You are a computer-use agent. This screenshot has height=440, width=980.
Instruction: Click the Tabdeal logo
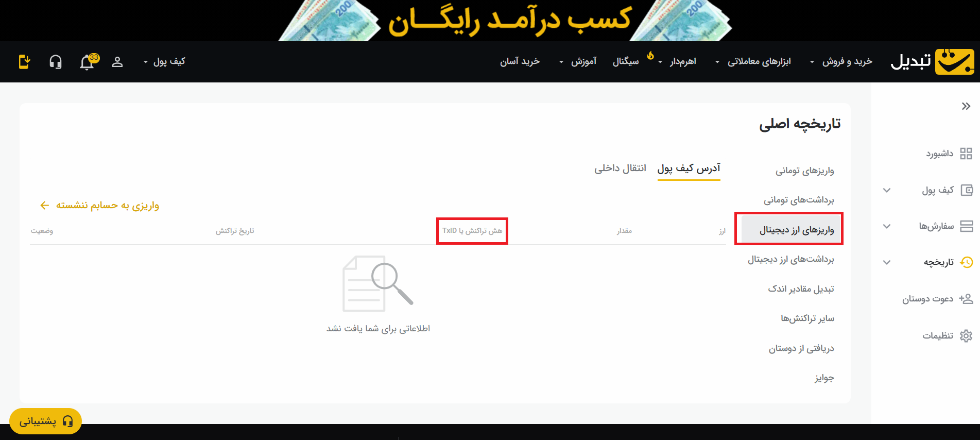[933, 62]
